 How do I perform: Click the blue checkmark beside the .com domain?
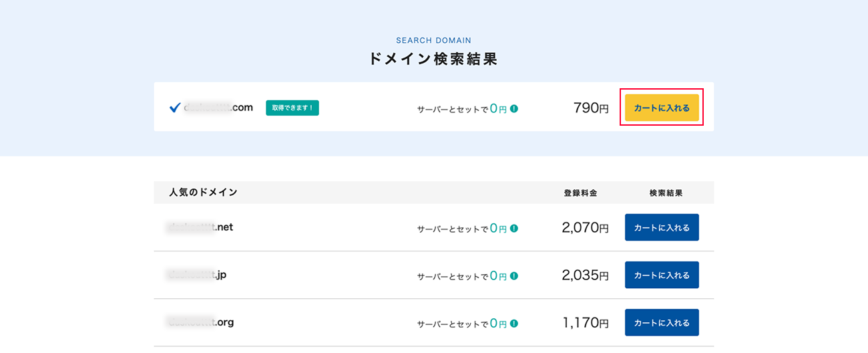175,108
